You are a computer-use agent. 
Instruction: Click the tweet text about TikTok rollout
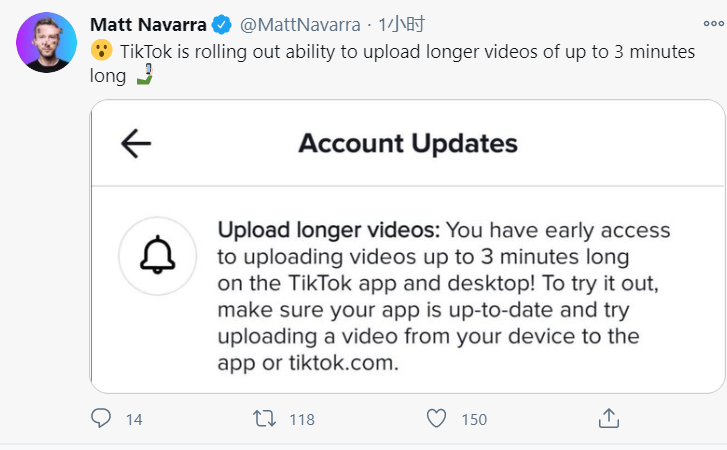click(400, 52)
